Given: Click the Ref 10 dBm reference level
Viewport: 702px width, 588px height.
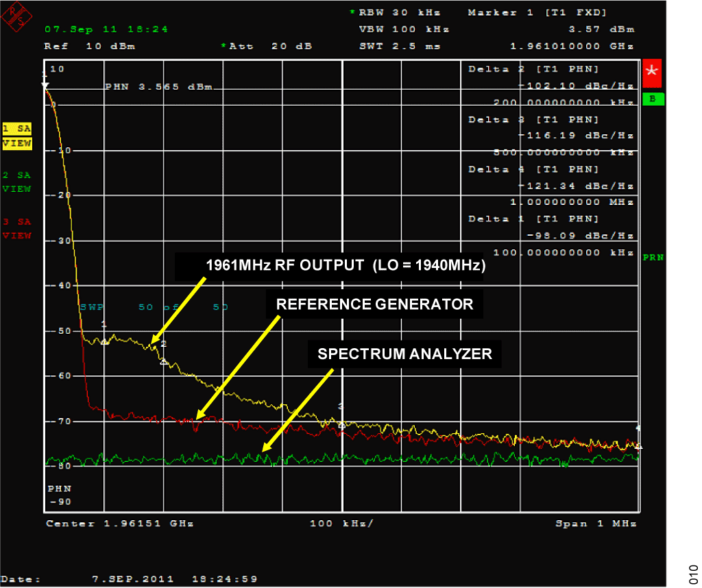Looking at the screenshot, I should click(x=89, y=46).
